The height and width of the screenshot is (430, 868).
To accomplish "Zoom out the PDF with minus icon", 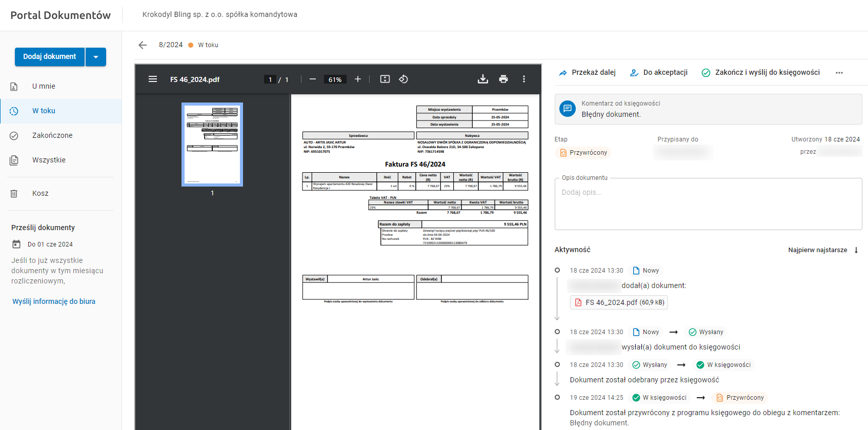I will click(312, 79).
